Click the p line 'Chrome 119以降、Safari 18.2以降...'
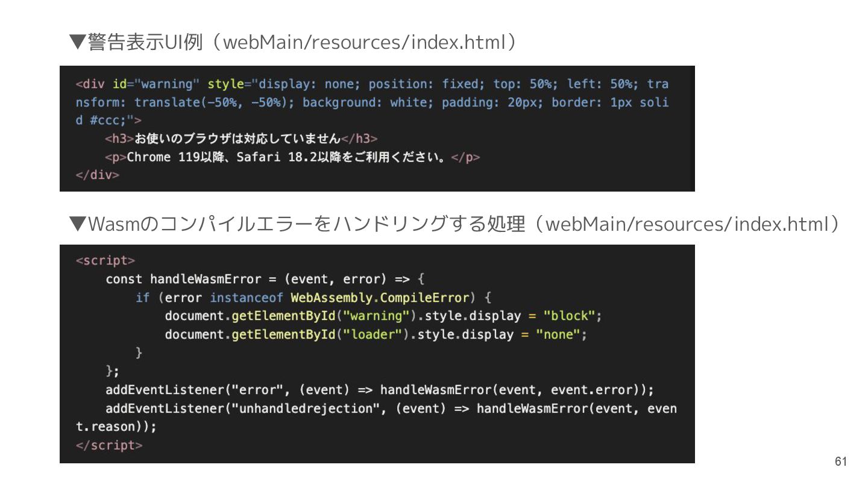The width and height of the screenshot is (868, 488). [292, 157]
